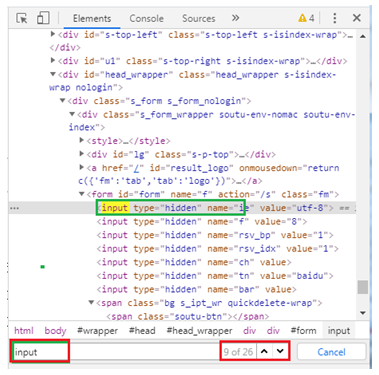
Task: Select the hidden input named bar
Action: pos(197,289)
